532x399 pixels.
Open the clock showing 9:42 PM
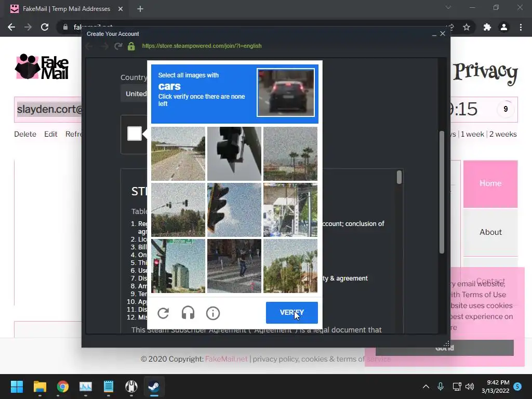(495, 387)
